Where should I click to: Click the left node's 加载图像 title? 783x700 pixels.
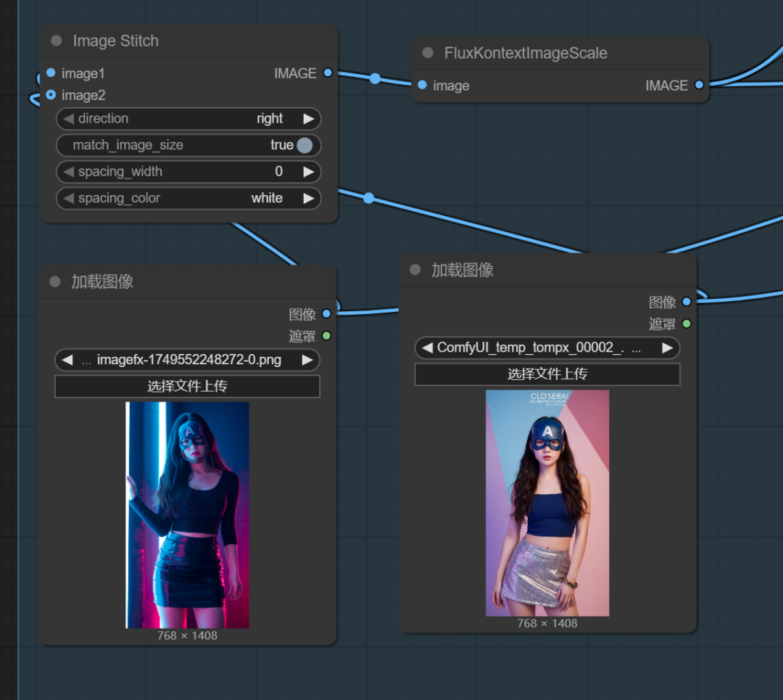[102, 281]
